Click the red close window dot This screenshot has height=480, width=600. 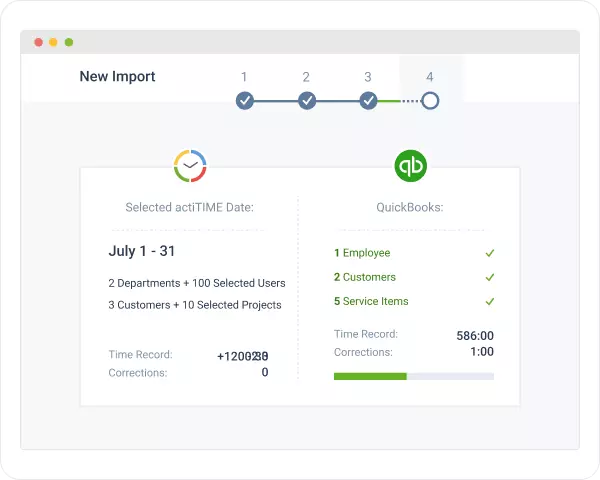[x=38, y=42]
